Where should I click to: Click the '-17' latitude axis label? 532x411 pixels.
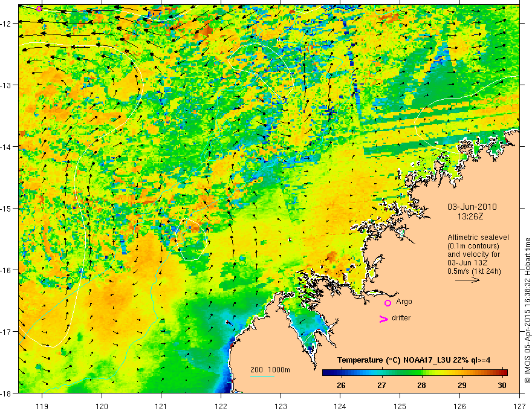click(x=7, y=331)
